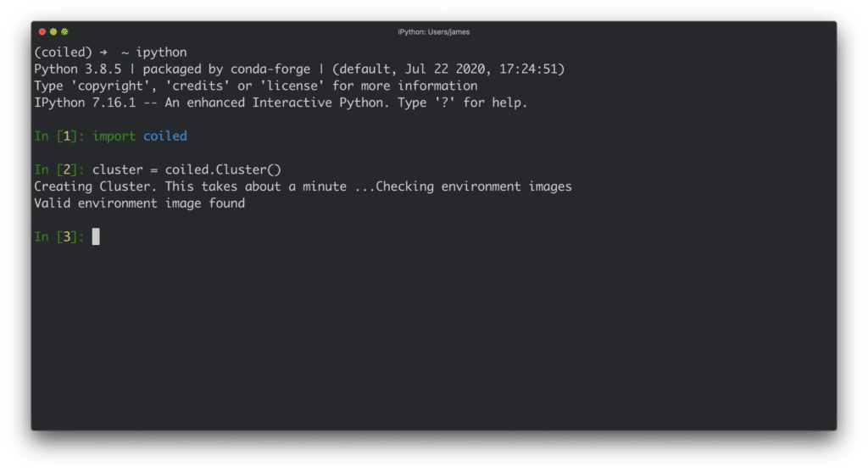Click the 'ipython' command on the first line
Viewport: 868px width, 472px height.
(161, 52)
